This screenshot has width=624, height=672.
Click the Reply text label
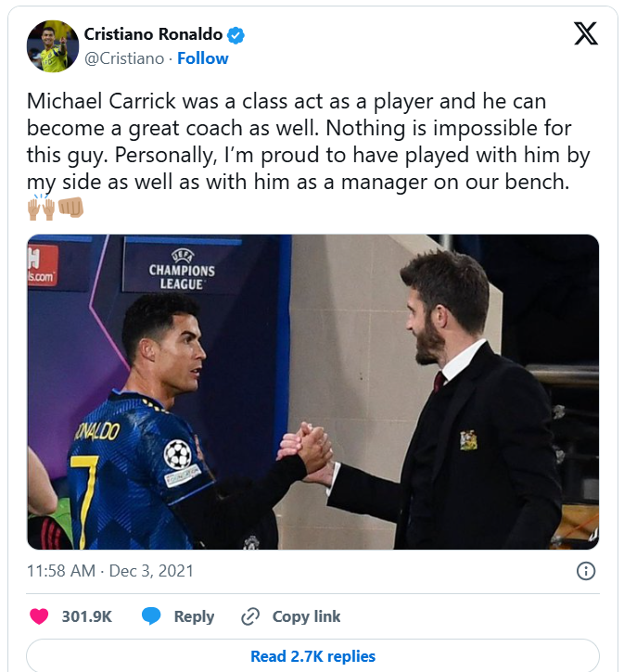[194, 616]
